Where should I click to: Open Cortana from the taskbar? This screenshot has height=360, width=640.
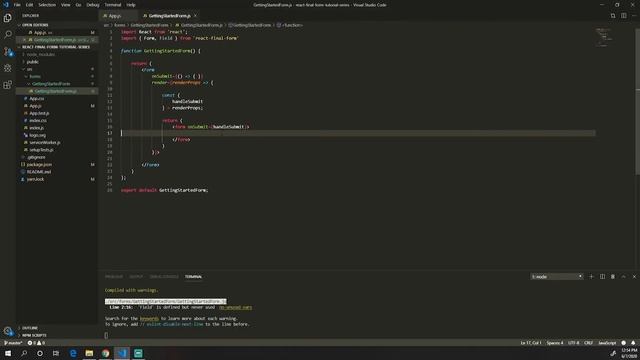[x=40, y=353]
